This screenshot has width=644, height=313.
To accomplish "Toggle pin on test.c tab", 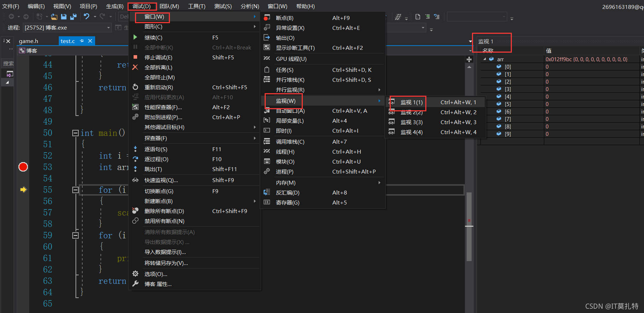I will (82, 41).
